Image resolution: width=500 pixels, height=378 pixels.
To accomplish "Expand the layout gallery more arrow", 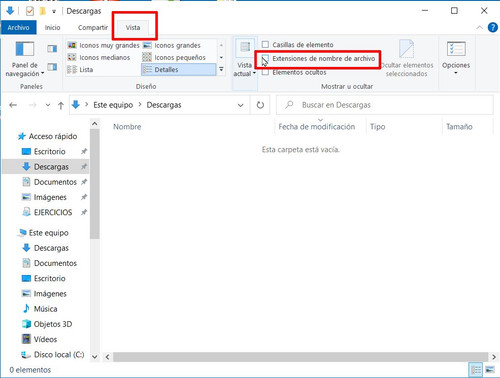I will pyautogui.click(x=221, y=70).
